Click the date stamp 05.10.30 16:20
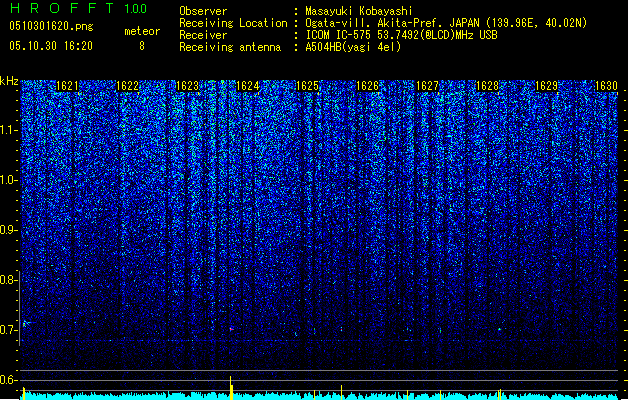The width and height of the screenshot is (629, 400). click(x=51, y=46)
